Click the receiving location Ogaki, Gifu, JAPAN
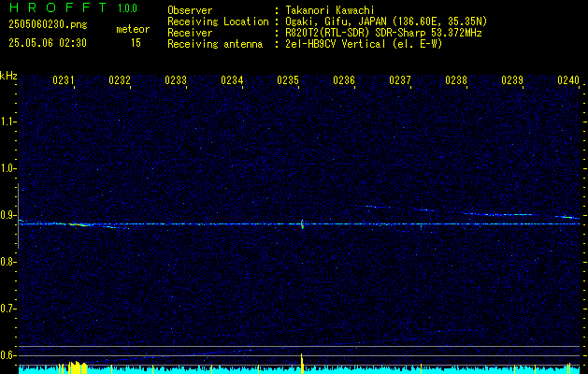 336,22
